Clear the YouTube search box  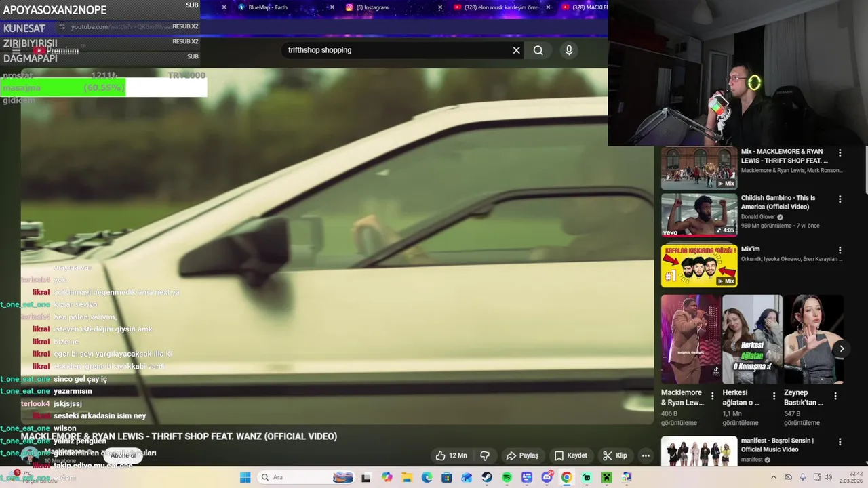516,50
